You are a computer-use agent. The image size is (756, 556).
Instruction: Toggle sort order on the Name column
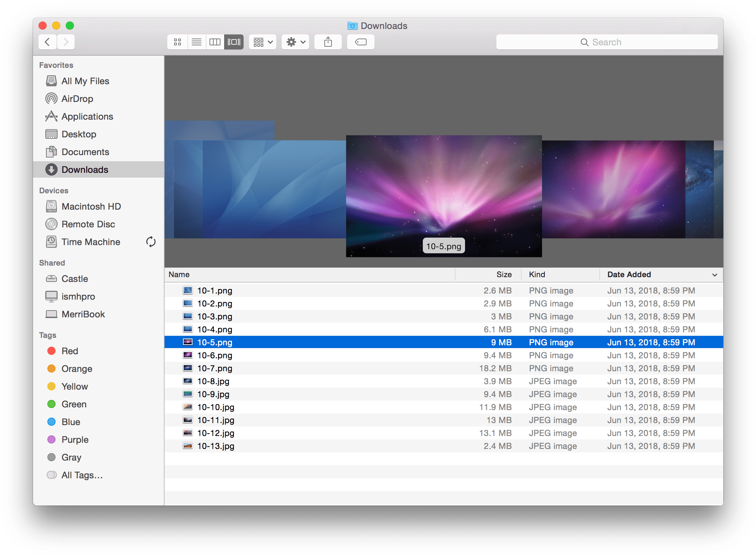coord(179,274)
